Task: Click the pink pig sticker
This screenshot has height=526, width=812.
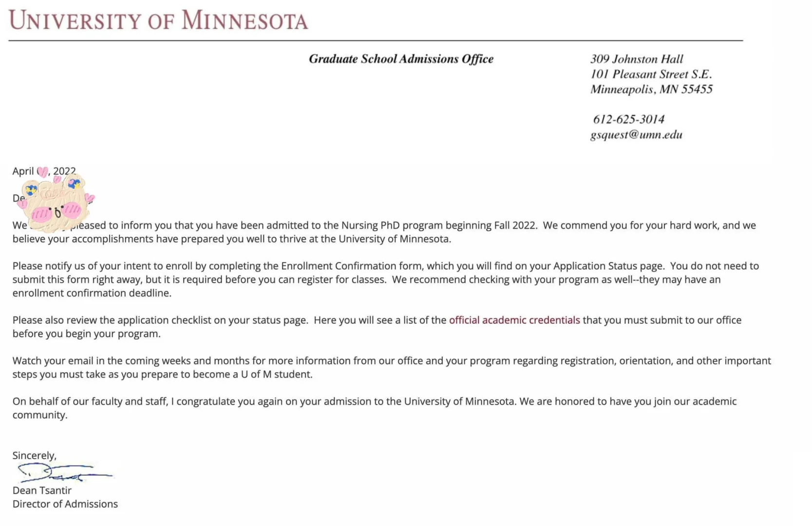Action: pyautogui.click(x=55, y=204)
